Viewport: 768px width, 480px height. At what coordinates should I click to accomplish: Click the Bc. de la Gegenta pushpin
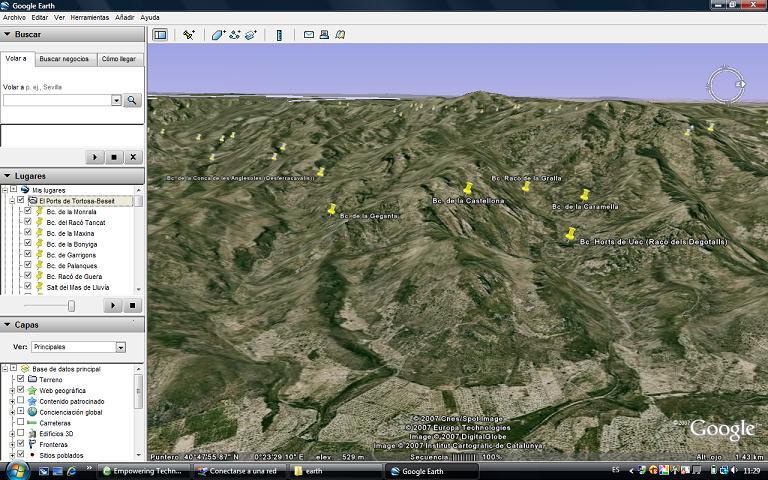click(332, 209)
